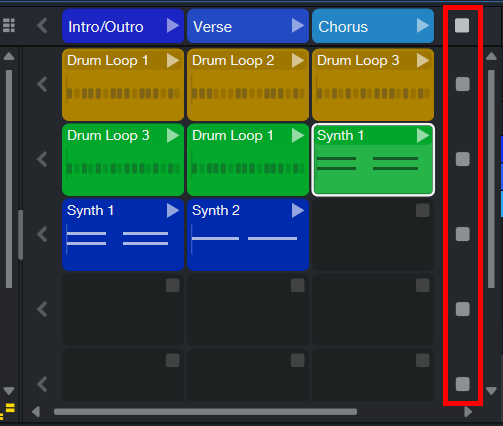This screenshot has width=503, height=426.
Task: Toggle empty cell stop button under Chorus Synth 1
Action: pyautogui.click(x=423, y=210)
